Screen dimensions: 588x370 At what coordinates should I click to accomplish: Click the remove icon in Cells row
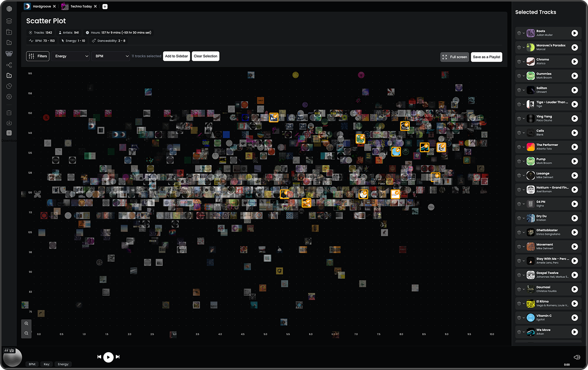click(519, 132)
